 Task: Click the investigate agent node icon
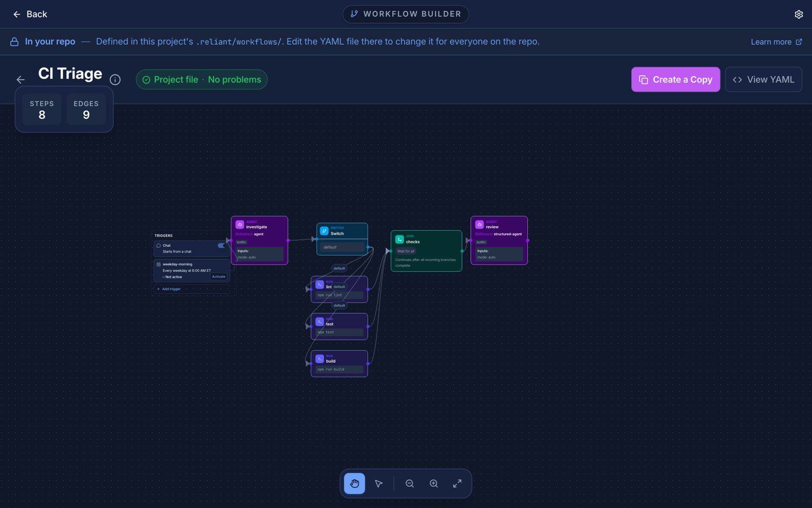[x=240, y=224]
